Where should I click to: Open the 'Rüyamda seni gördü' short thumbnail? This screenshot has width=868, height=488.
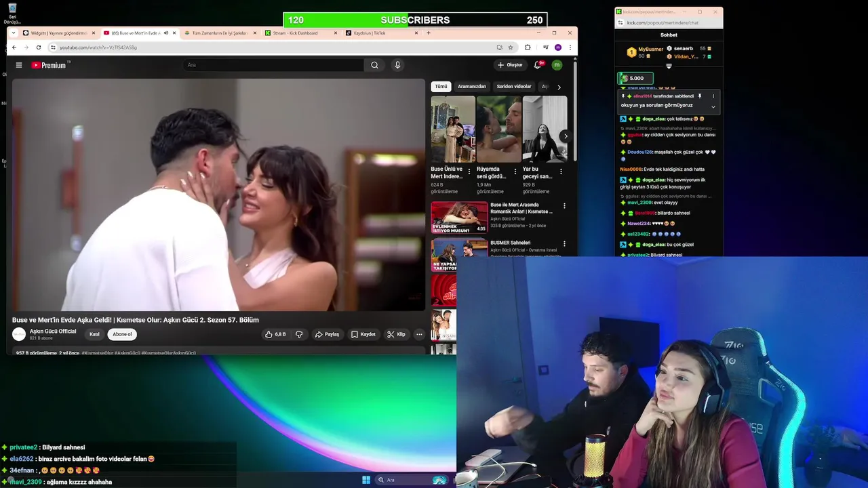[x=499, y=129]
